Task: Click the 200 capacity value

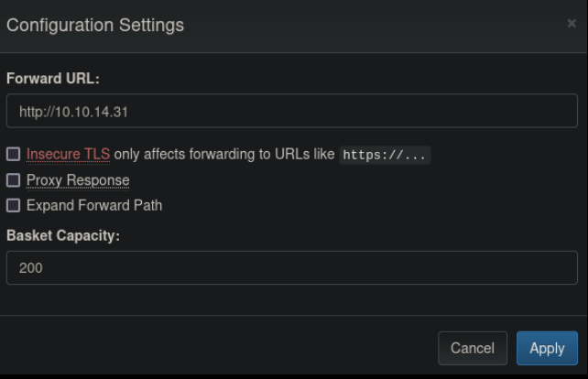Action: click(31, 268)
